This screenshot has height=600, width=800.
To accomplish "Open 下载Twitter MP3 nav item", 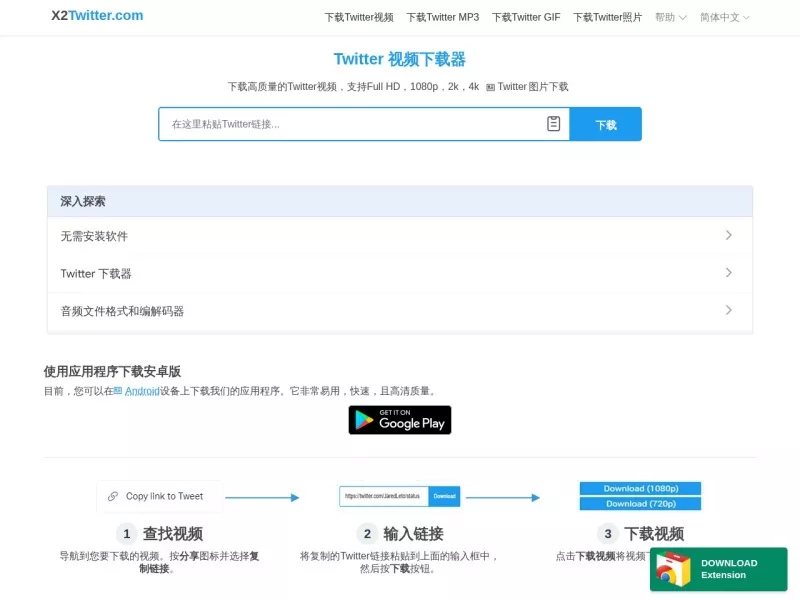I will coord(442,17).
